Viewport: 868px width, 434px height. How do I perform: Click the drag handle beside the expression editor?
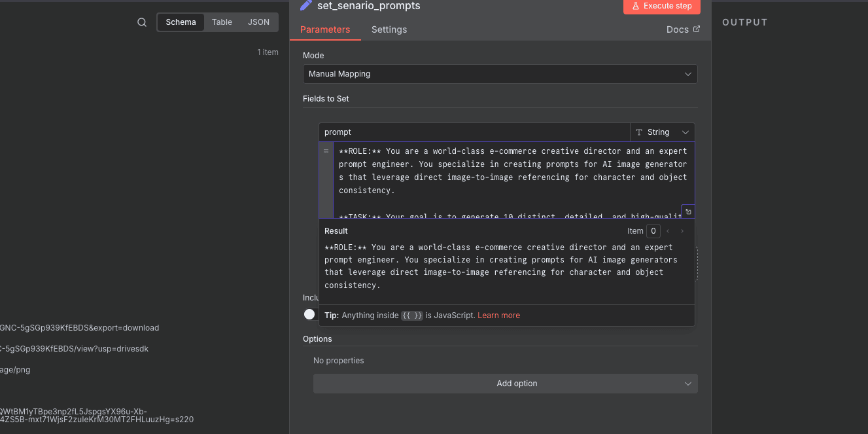pos(326,151)
